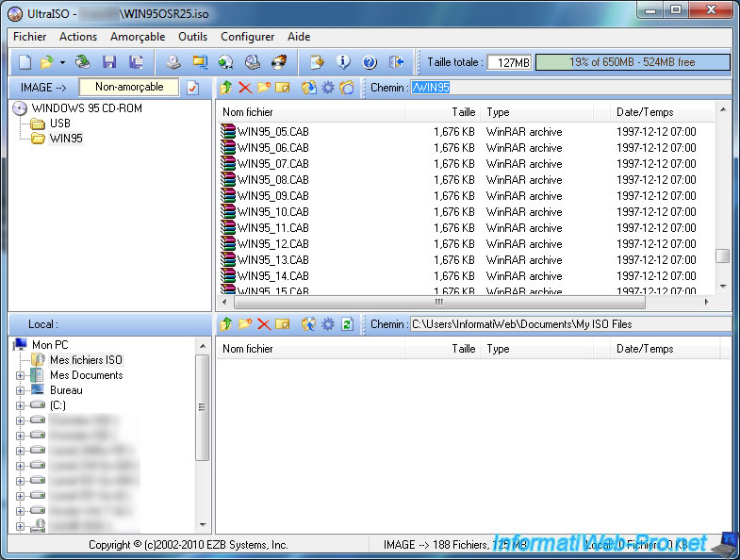Click the Save As icon
Screen dimensions: 740x560
click(136, 62)
